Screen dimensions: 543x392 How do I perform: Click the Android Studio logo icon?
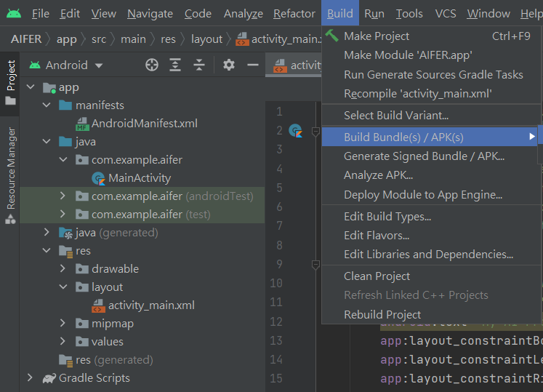point(14,14)
